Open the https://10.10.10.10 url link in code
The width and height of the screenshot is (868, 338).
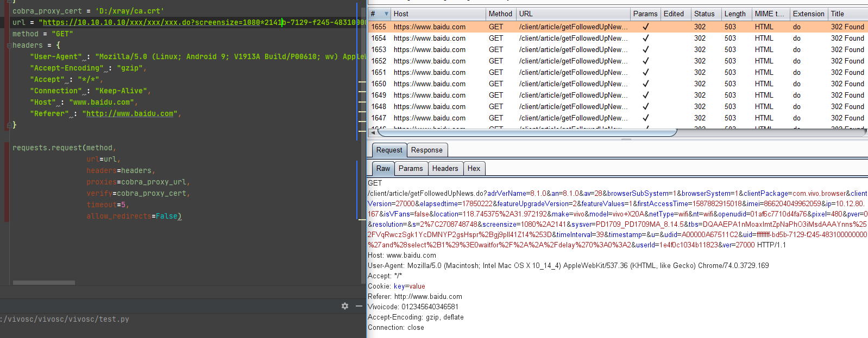(x=204, y=22)
